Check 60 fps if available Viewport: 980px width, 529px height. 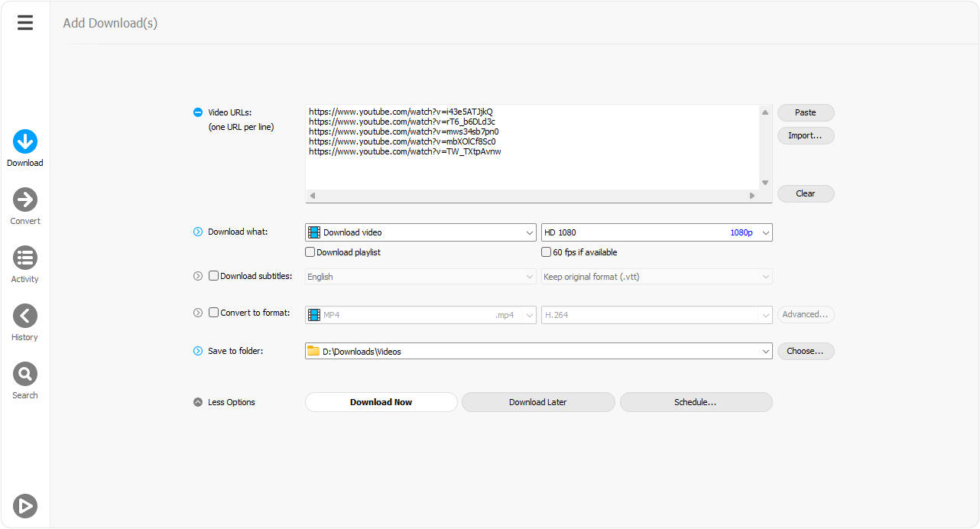[546, 252]
